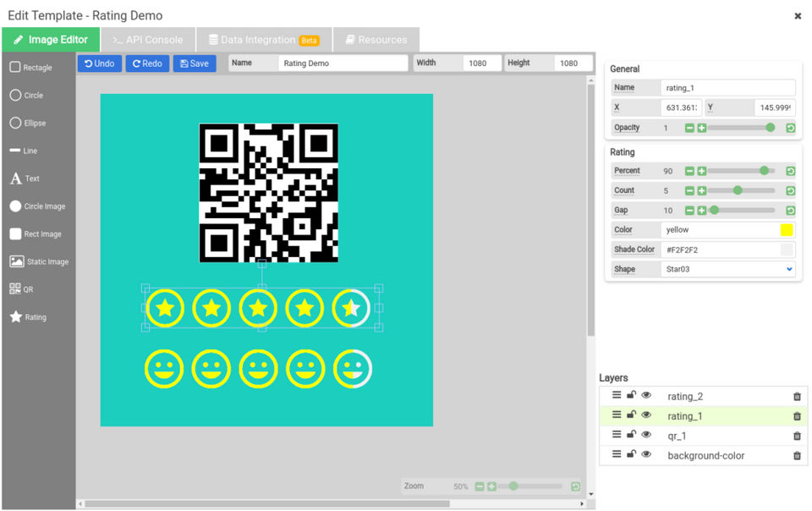The width and height of the screenshot is (812, 511).
Task: Increase rating Gap with plus icon
Action: click(702, 210)
